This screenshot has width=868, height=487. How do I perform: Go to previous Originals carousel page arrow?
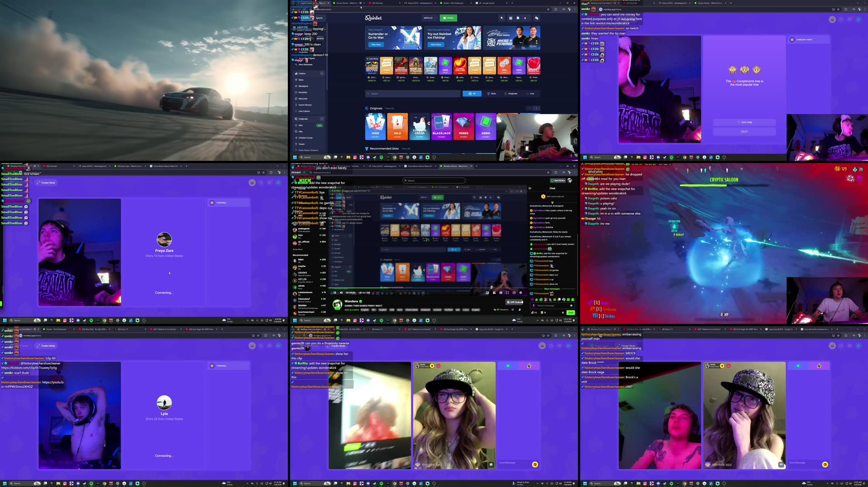[529, 108]
